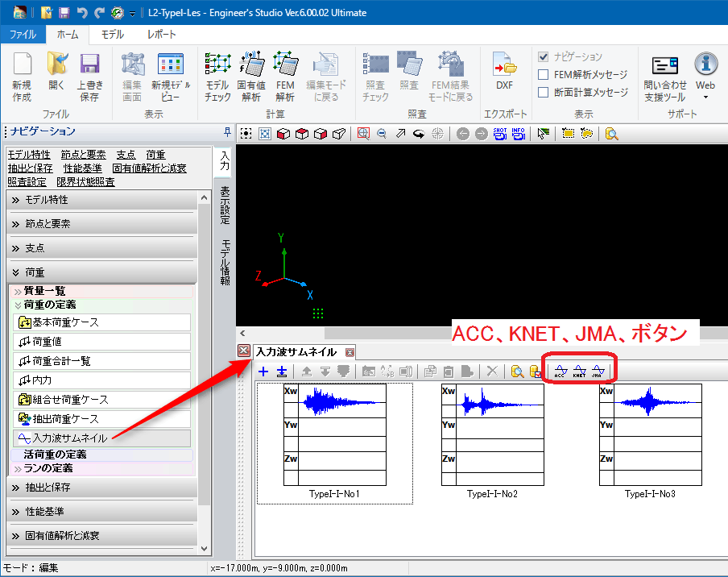
Task: Expand the 性能基準 section
Action: point(102,512)
